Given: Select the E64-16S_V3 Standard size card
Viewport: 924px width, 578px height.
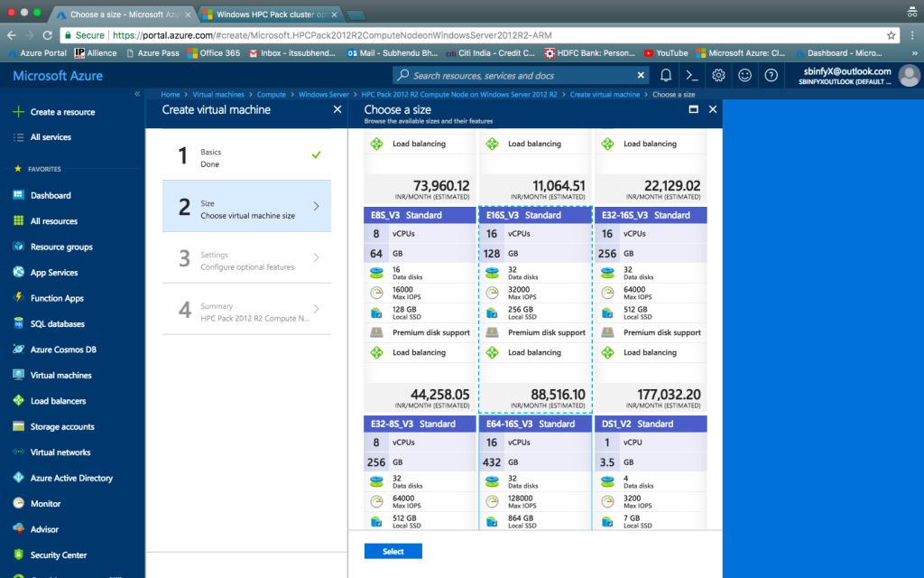Looking at the screenshot, I should click(x=535, y=472).
